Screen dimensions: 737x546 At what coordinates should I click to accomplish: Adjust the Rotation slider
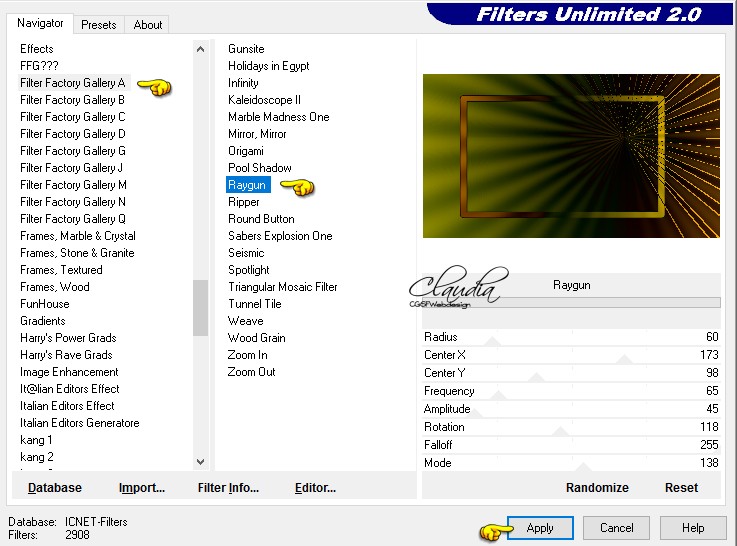pyautogui.click(x=571, y=427)
